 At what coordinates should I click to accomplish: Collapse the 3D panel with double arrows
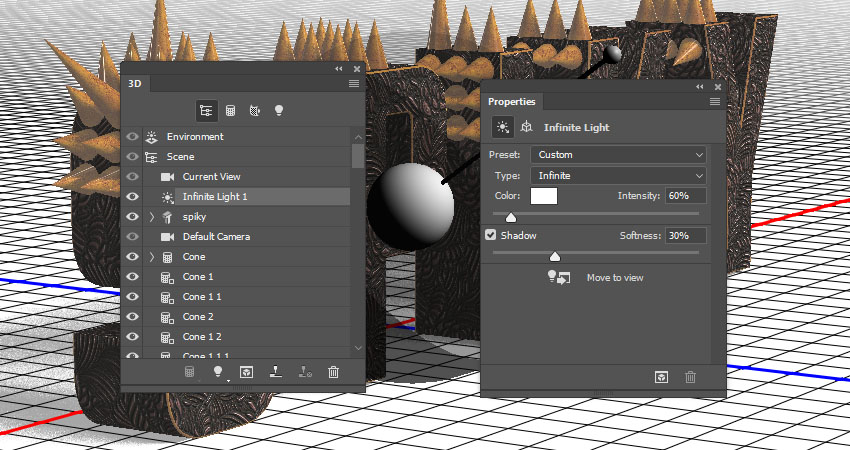tap(339, 69)
